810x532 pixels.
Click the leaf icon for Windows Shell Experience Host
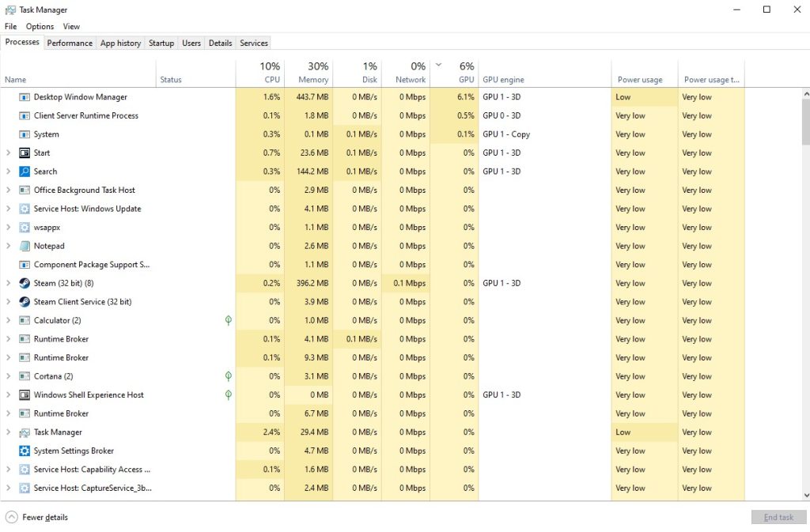(x=229, y=394)
